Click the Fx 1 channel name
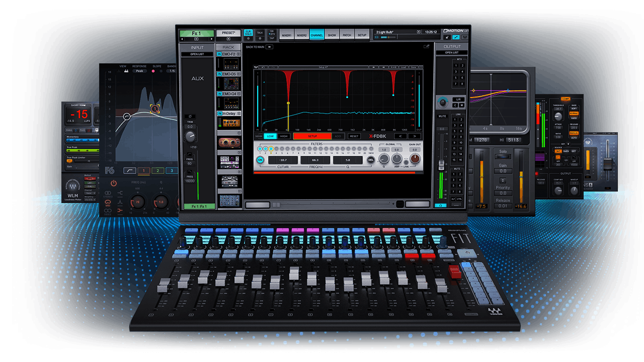This screenshot has height=362, width=644. 197,33
